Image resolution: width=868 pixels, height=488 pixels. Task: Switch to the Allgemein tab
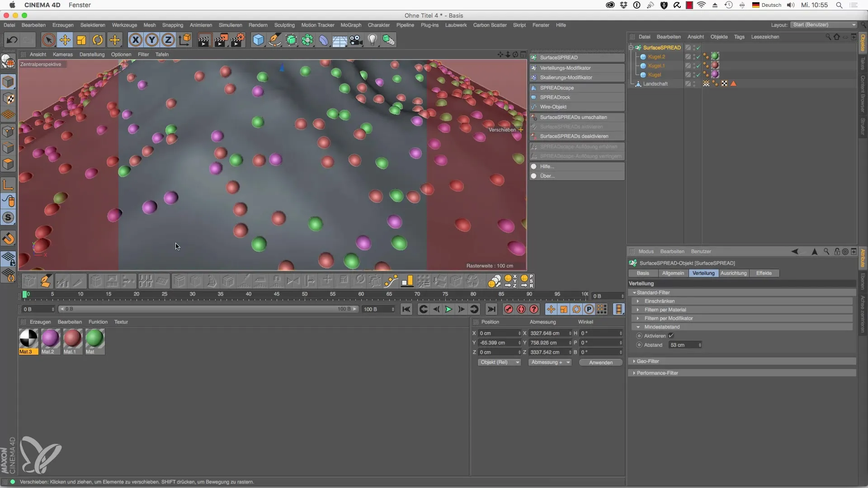[x=673, y=273]
